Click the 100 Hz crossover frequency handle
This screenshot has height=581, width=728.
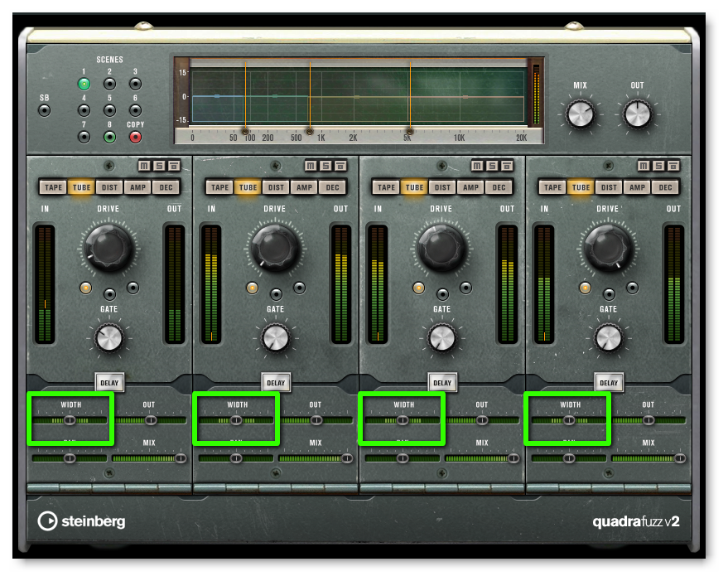[x=245, y=132]
